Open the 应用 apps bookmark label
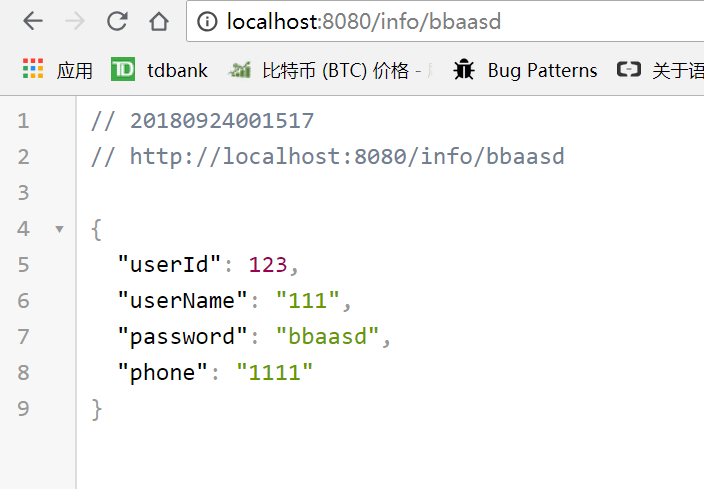704x489 pixels. 75,70
